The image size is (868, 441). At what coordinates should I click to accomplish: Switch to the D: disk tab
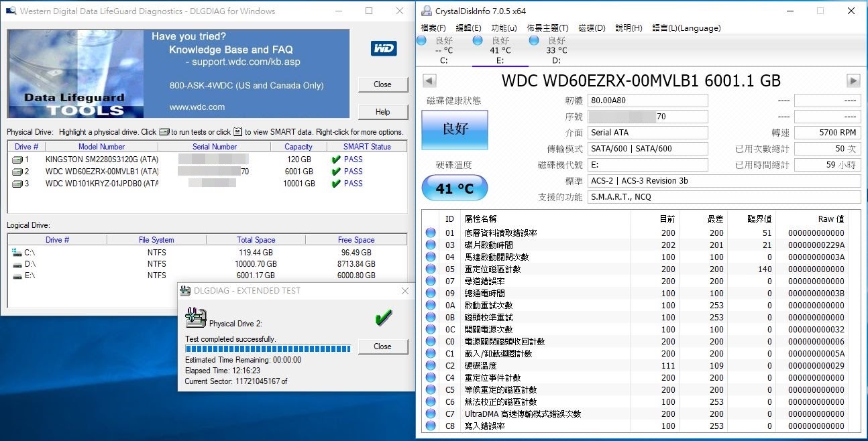tap(556, 51)
